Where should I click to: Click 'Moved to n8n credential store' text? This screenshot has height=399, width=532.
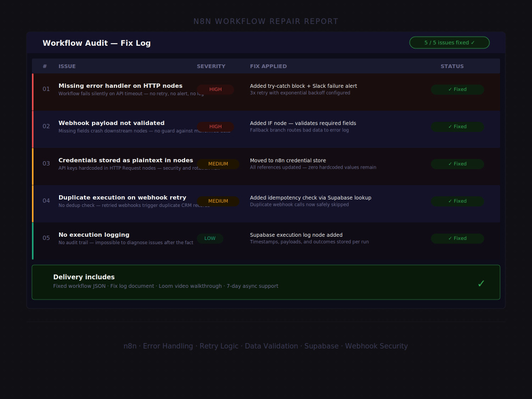[x=288, y=161]
